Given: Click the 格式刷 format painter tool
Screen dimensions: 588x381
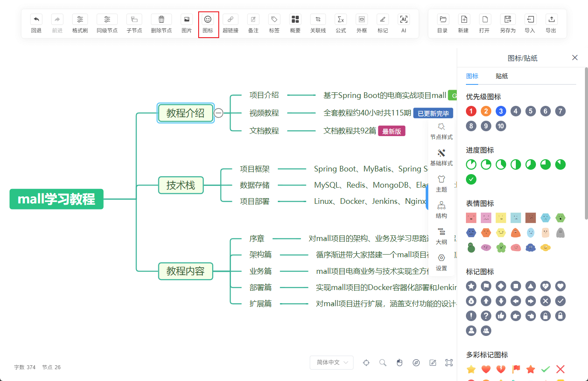Looking at the screenshot, I should [x=80, y=24].
